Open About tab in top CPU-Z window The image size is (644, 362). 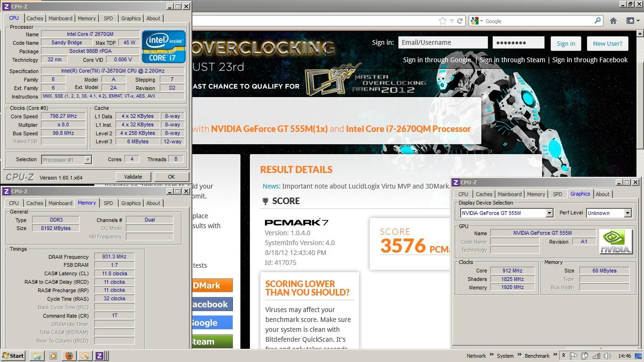point(153,18)
